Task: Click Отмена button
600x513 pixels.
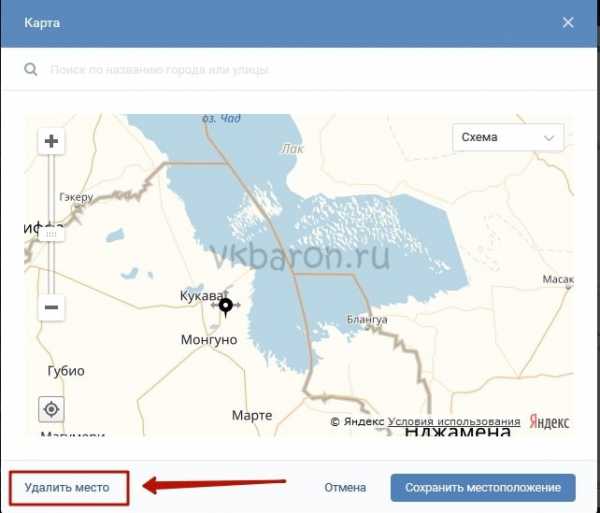Action: coord(345,488)
